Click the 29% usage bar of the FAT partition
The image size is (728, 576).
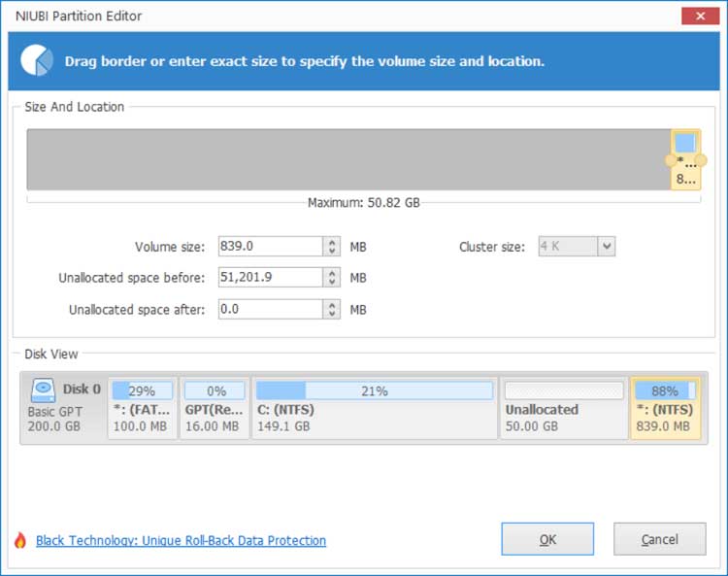[x=143, y=390]
